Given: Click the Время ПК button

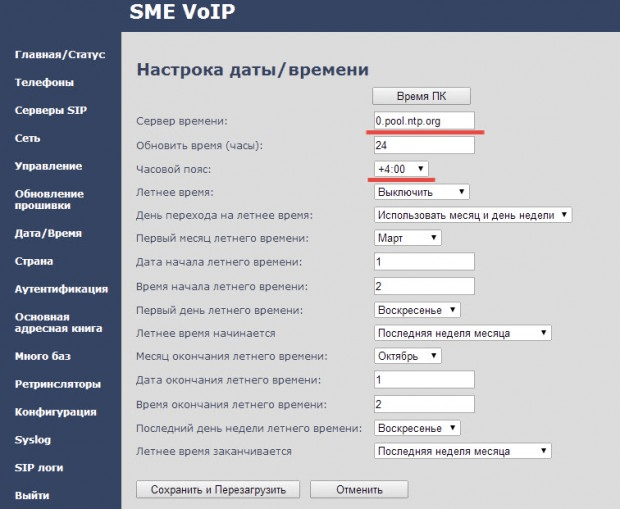Looking at the screenshot, I should point(422,96).
